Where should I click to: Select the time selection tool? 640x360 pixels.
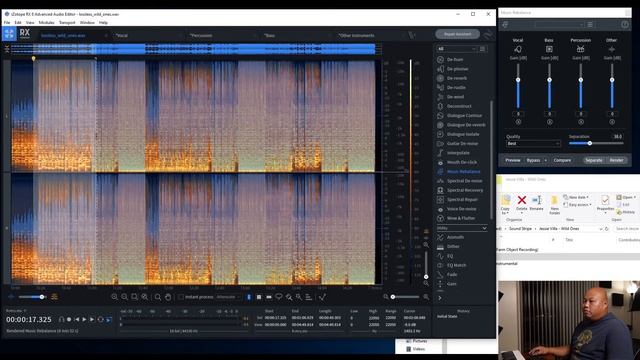pyautogui.click(x=249, y=297)
